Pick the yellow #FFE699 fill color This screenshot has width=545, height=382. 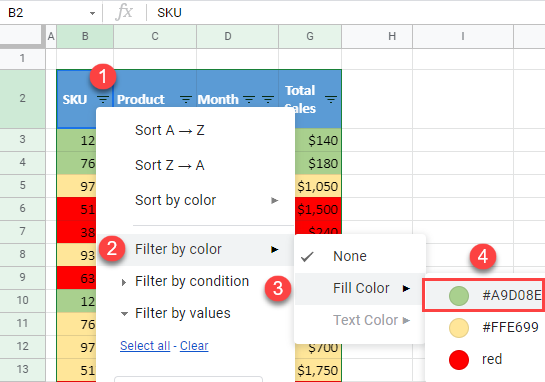[x=484, y=327]
